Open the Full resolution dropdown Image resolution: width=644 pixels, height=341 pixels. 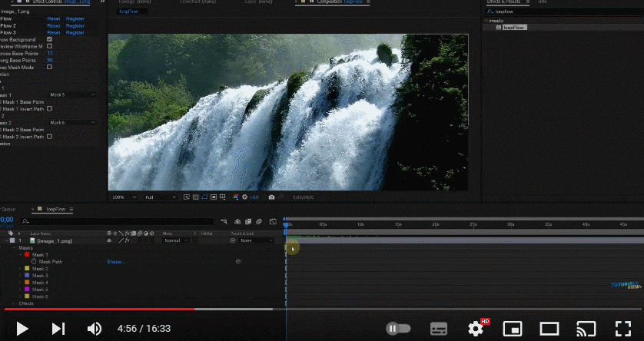pos(161,197)
